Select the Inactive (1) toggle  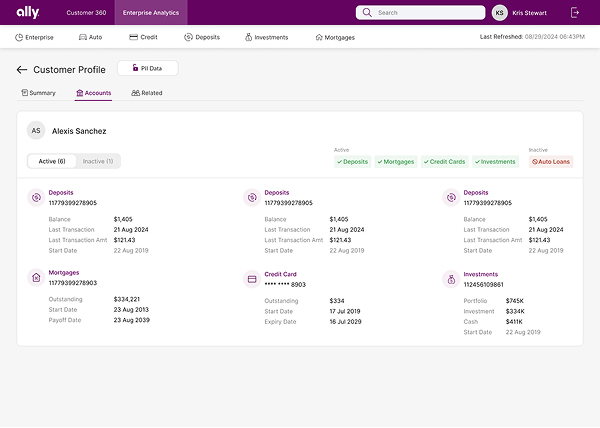click(98, 161)
